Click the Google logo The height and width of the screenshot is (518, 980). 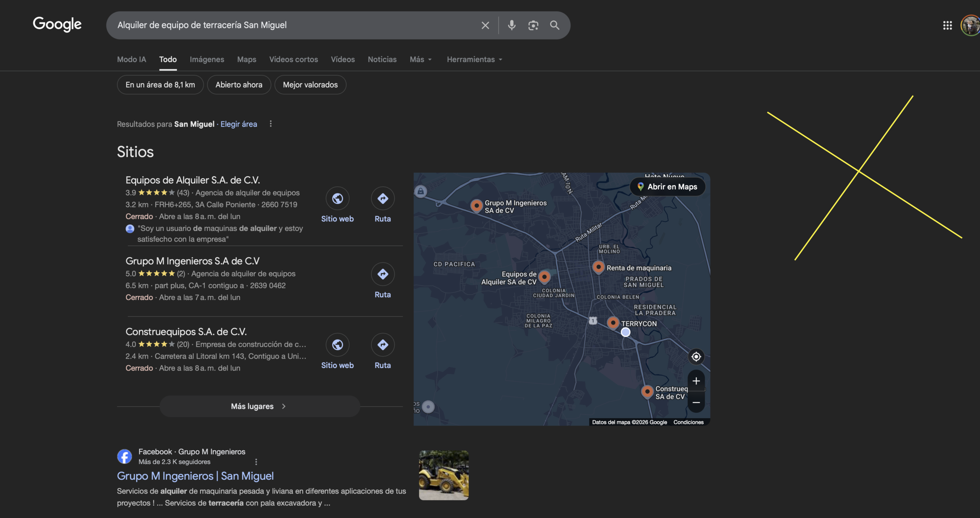coord(57,25)
